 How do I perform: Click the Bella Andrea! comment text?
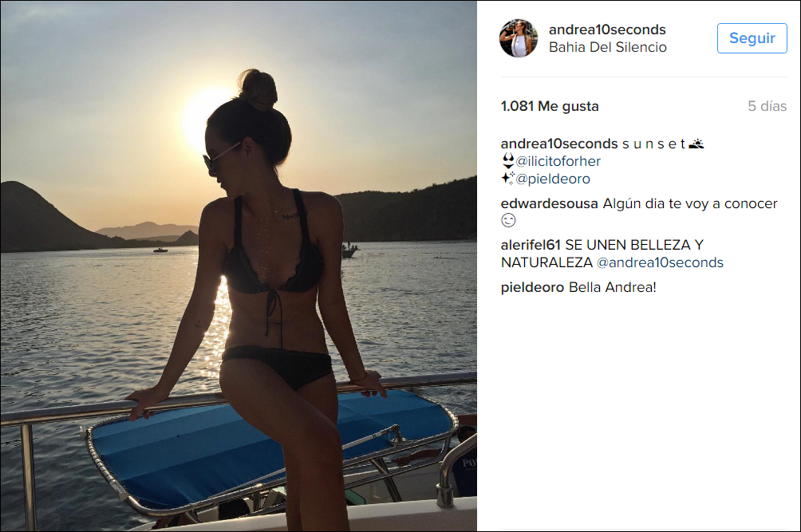click(x=612, y=287)
